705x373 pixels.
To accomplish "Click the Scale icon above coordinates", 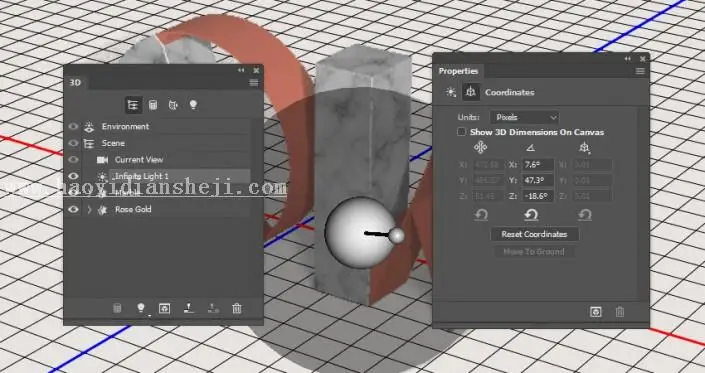I will click(585, 147).
